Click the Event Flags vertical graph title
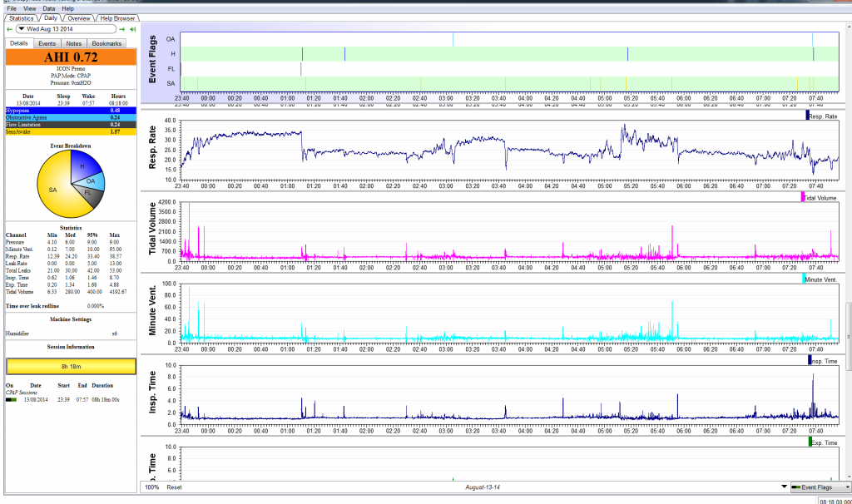 tap(152, 60)
